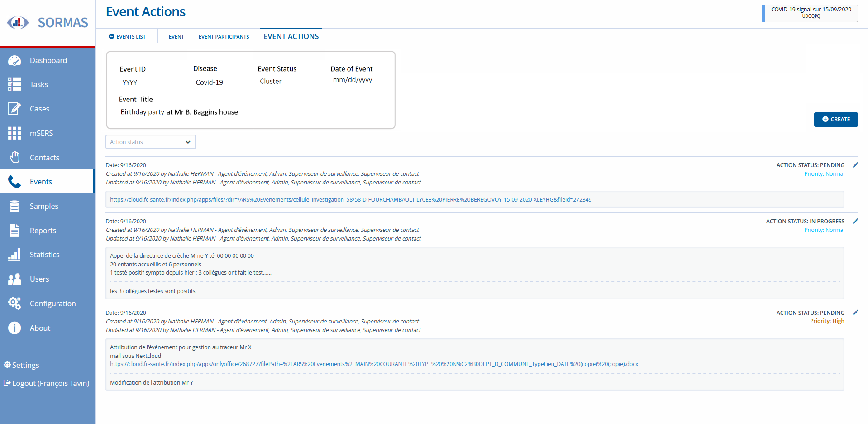
Task: Open mSERS menu item
Action: [48, 133]
